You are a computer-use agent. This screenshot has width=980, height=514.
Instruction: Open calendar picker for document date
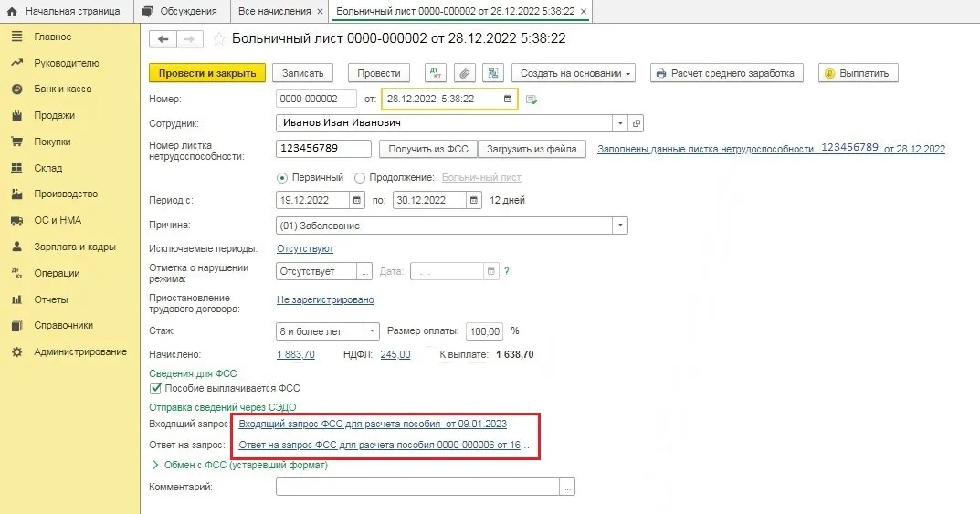click(507, 99)
